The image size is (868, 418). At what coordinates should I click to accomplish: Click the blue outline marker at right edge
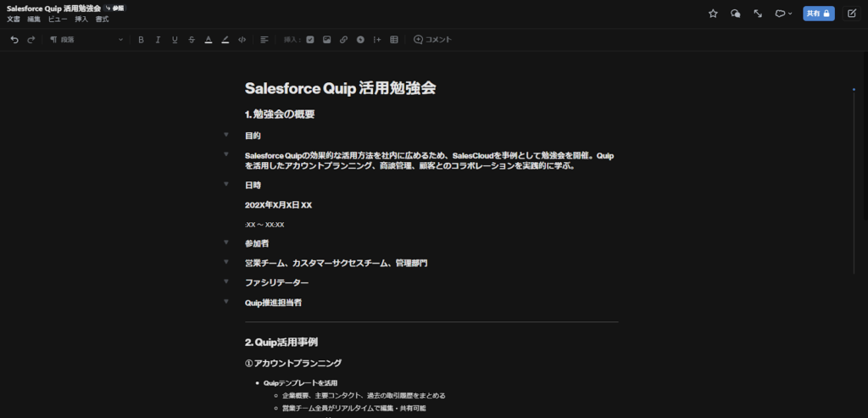[854, 89]
